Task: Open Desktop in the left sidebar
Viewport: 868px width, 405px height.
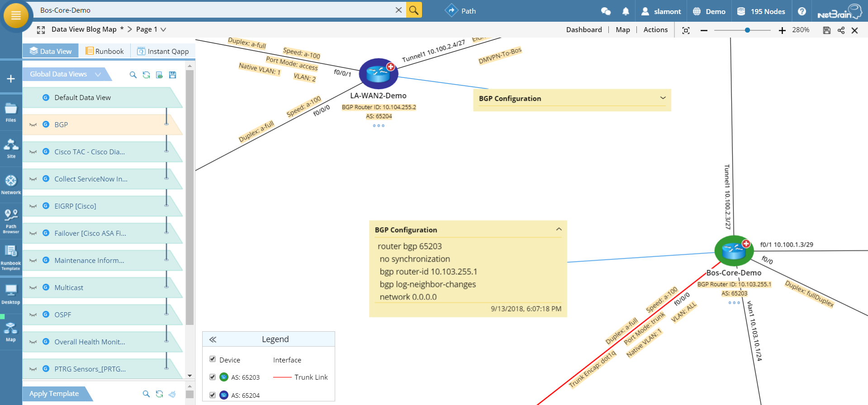Action: pyautogui.click(x=11, y=295)
